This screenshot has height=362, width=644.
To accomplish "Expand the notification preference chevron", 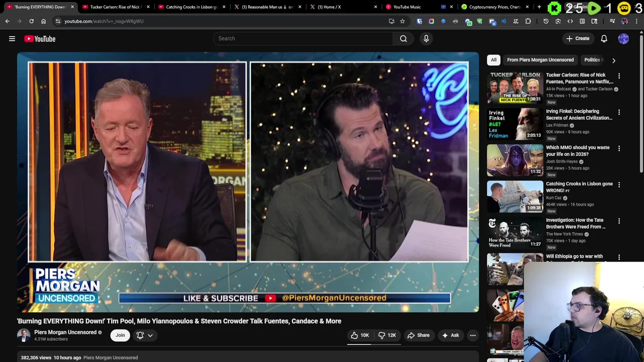I will [x=150, y=335].
